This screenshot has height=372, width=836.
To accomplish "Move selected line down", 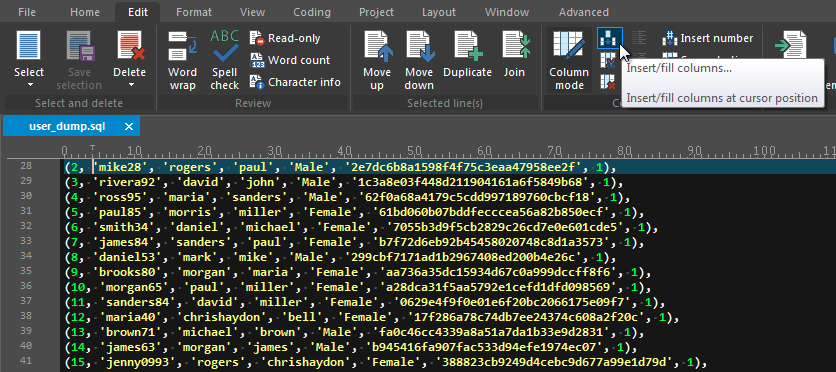I will (419, 60).
